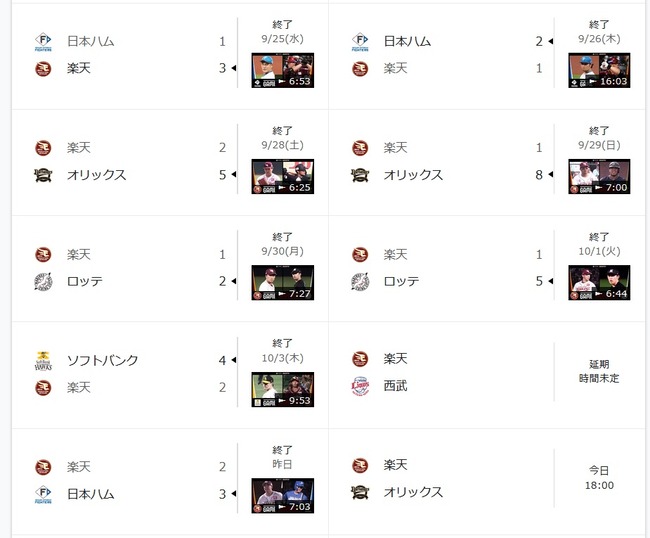Open today's 18:00 Rakuten vs Orix game
Viewport: 650px width, 538px height.
[x=598, y=478]
